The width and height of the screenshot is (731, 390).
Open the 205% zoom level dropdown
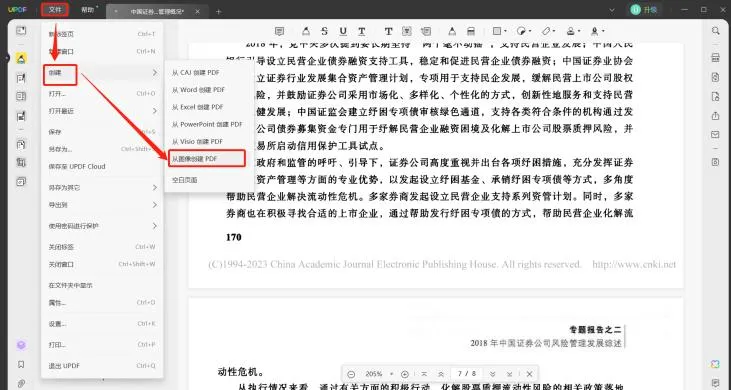pos(378,374)
